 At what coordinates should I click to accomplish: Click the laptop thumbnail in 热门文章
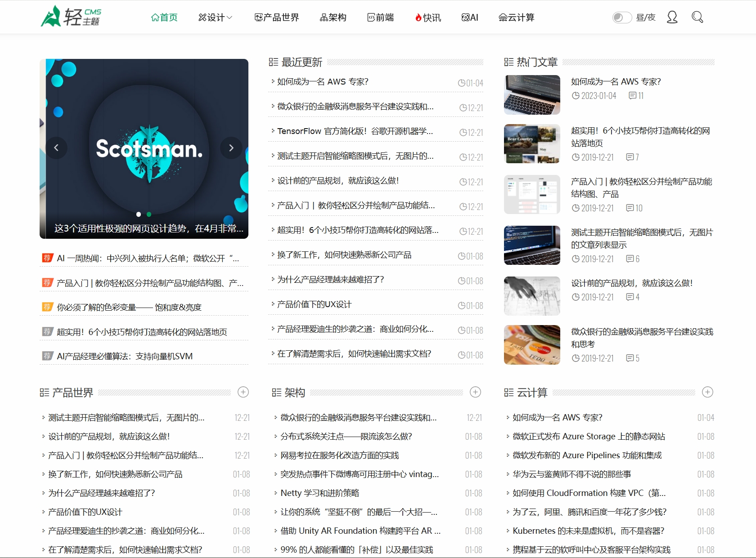click(x=531, y=95)
